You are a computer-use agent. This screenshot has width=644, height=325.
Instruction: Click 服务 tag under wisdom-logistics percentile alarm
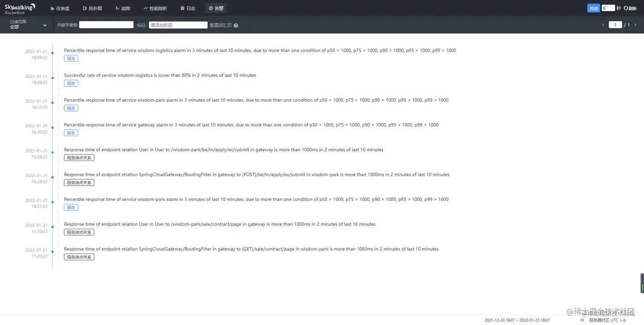(x=71, y=58)
